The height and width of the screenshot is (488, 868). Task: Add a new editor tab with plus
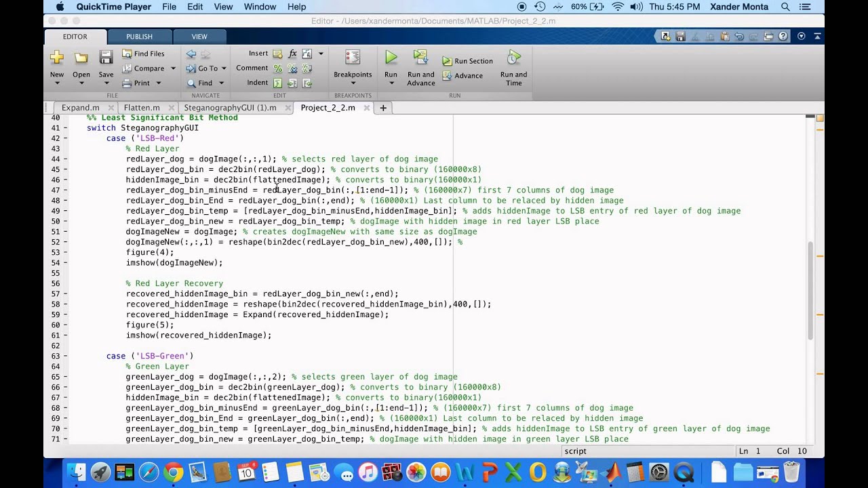[x=383, y=108]
